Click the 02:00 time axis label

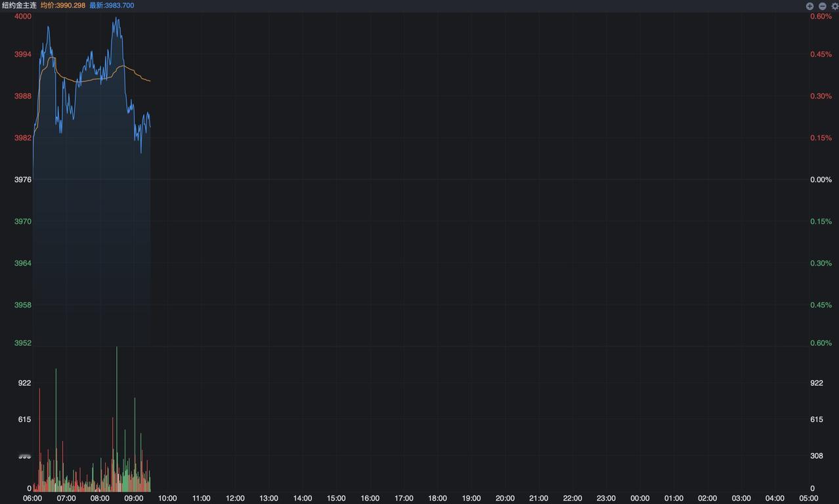pos(708,499)
